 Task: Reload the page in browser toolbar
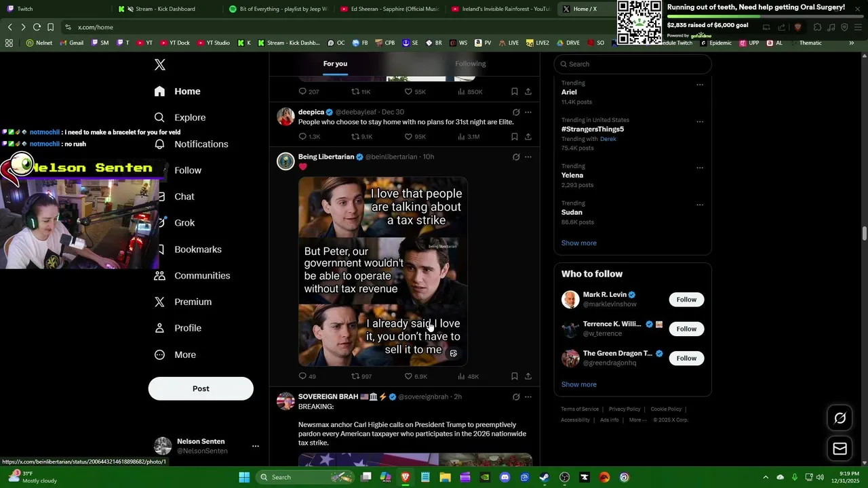37,27
